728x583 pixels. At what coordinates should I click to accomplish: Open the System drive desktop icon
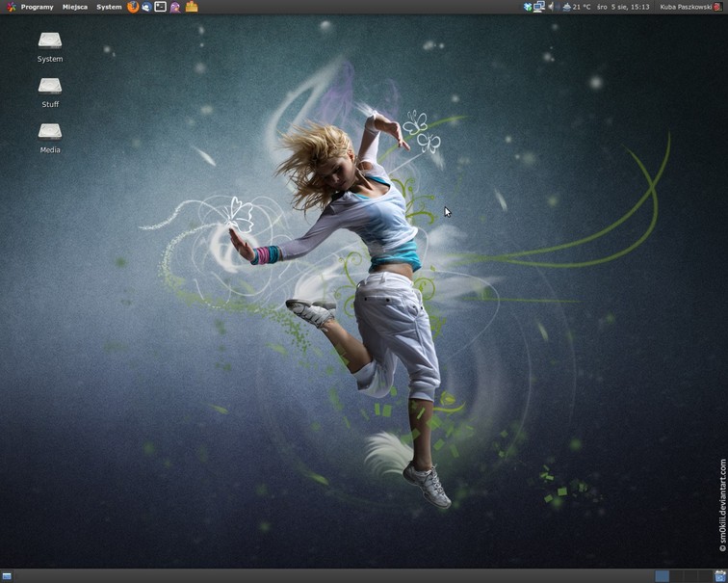[x=50, y=40]
